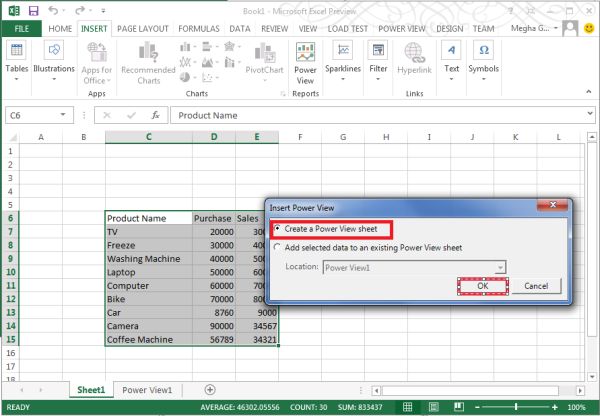Open the FILE tab
The height and width of the screenshot is (416, 600).
tap(22, 29)
